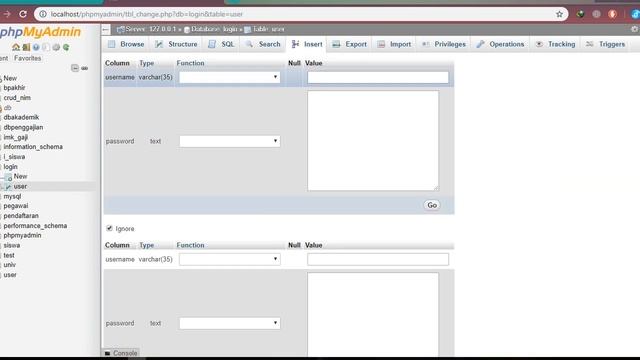Open the Console bar
Image resolution: width=640 pixels, height=360 pixels.
coord(121,353)
